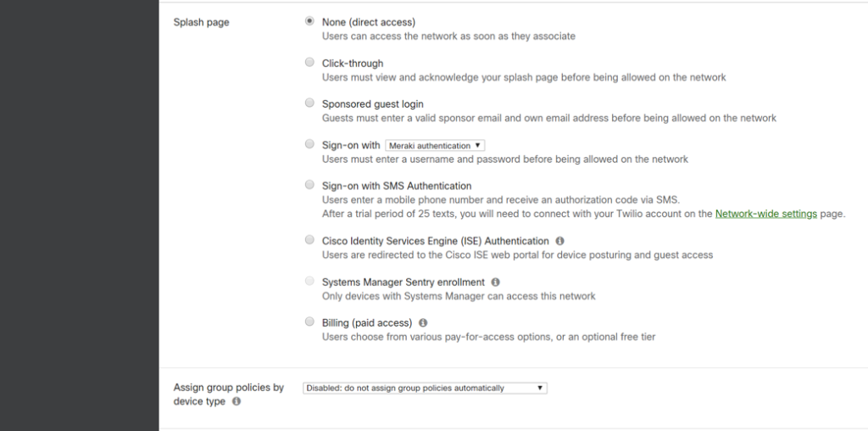Open the Network-wide settings link
868x431 pixels.
pos(765,214)
